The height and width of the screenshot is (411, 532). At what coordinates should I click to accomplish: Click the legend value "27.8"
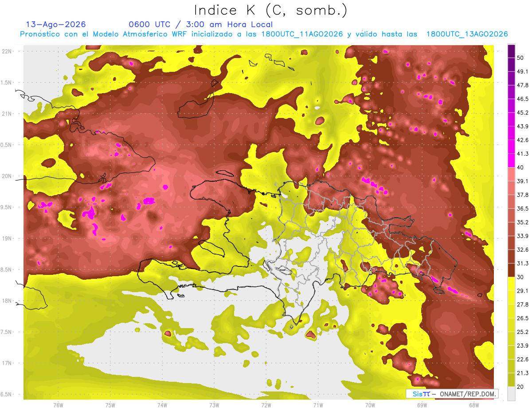(x=523, y=304)
